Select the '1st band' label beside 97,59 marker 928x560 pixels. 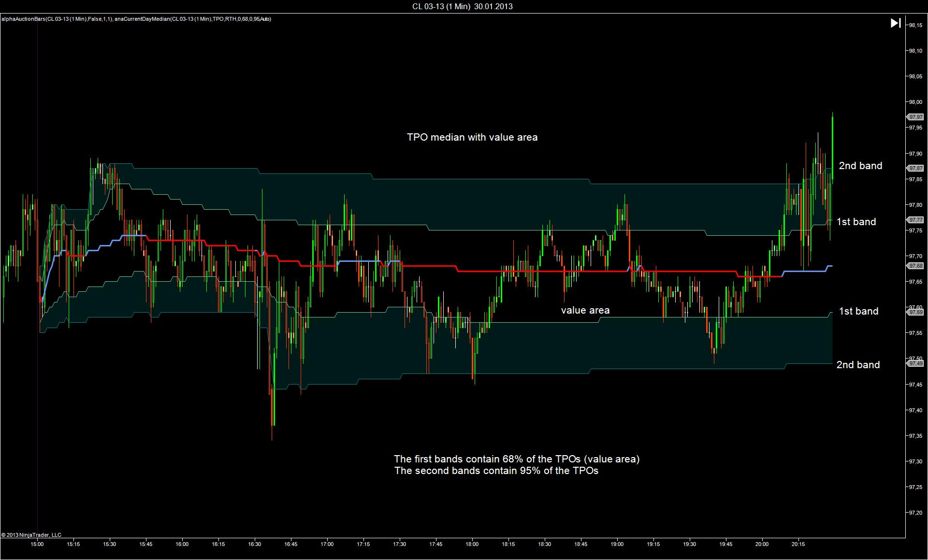pyautogui.click(x=858, y=311)
